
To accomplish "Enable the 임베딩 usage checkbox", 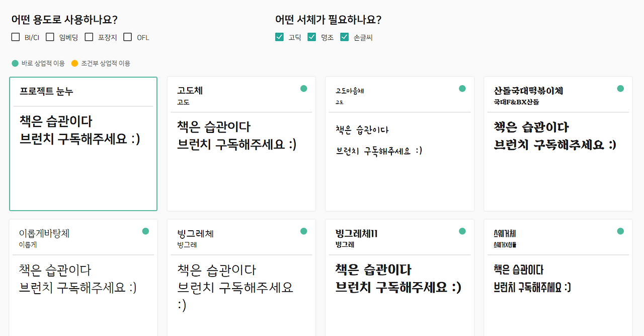I will [x=50, y=37].
